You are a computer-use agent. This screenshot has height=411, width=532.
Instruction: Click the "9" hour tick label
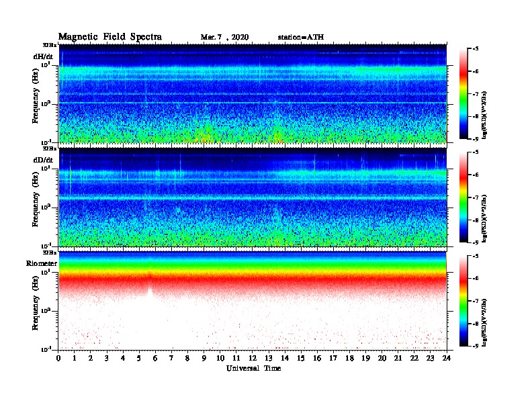(x=204, y=359)
